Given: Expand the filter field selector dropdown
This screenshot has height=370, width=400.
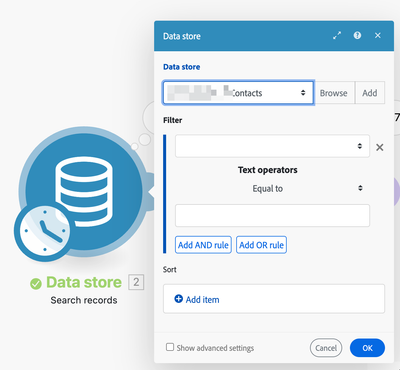Looking at the screenshot, I should tap(272, 146).
